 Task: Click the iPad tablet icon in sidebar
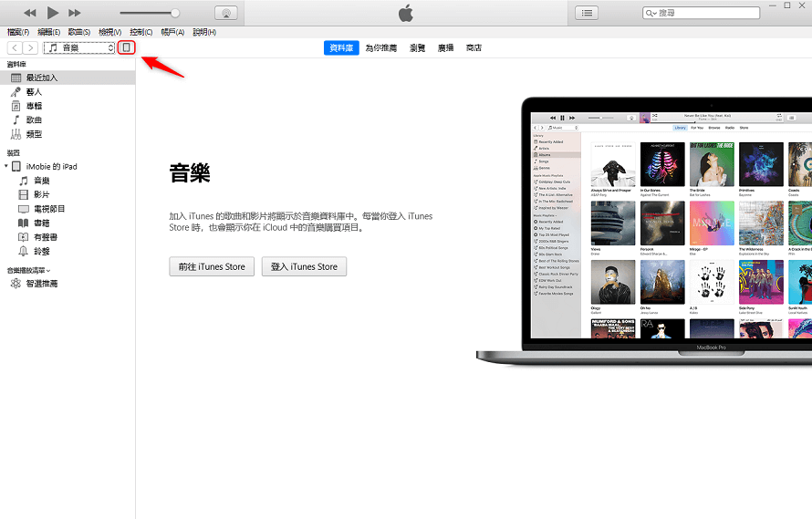(x=16, y=166)
